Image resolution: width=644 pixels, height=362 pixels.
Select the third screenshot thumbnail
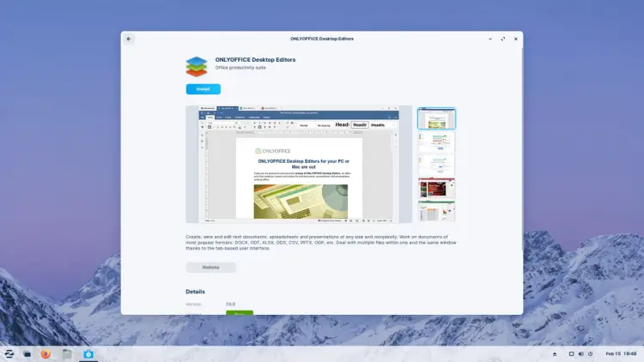436,165
